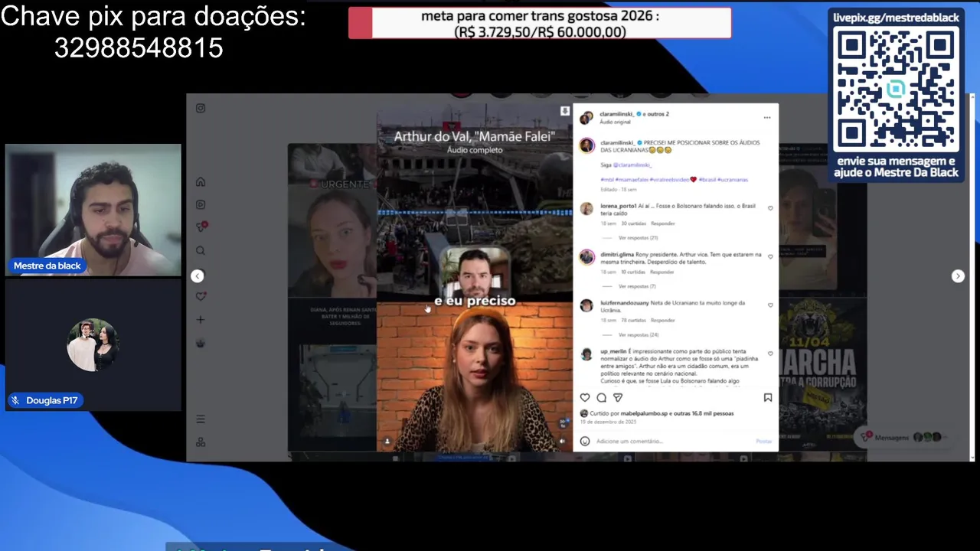Click livepix donation QR code
Image resolution: width=980 pixels, height=551 pixels.
click(x=896, y=90)
